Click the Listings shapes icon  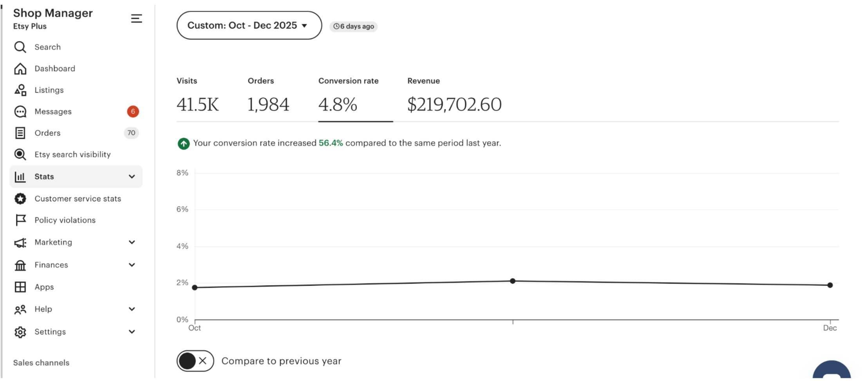click(x=20, y=90)
